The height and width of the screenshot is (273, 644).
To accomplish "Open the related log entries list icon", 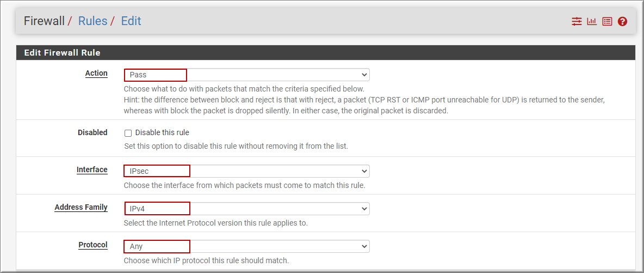I will [x=607, y=21].
